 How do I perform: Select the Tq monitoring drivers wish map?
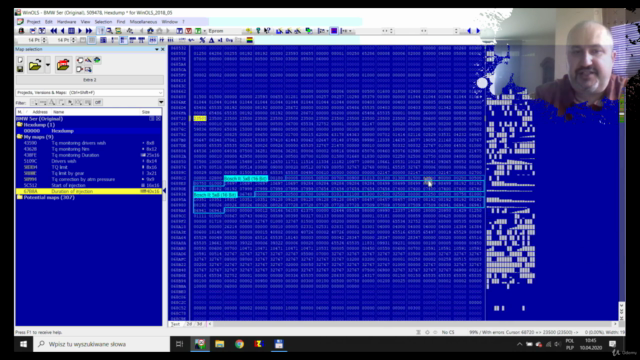click(x=89, y=143)
